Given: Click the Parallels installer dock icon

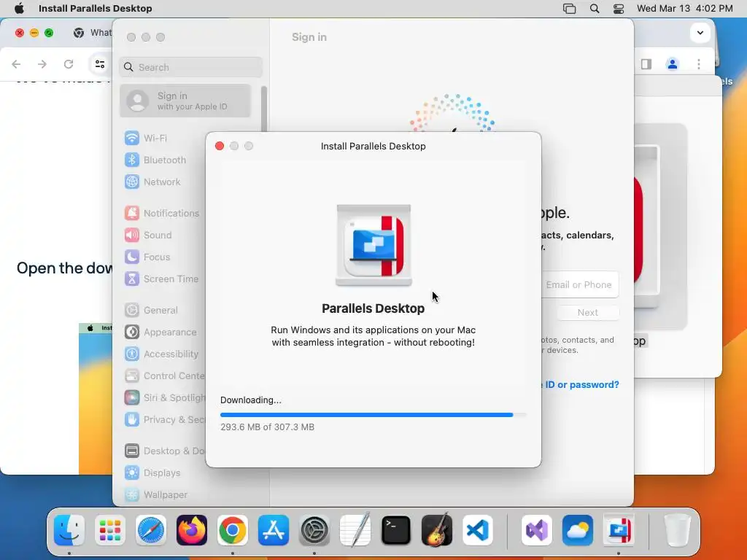Looking at the screenshot, I should tap(619, 530).
